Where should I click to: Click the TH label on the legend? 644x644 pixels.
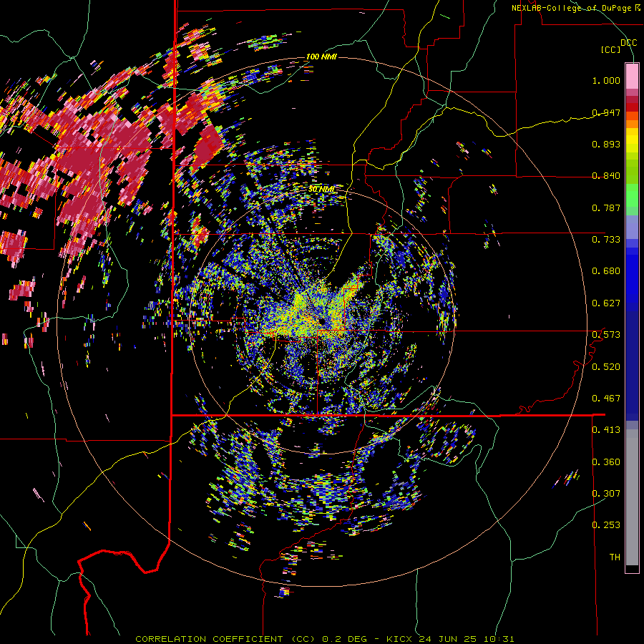point(615,557)
